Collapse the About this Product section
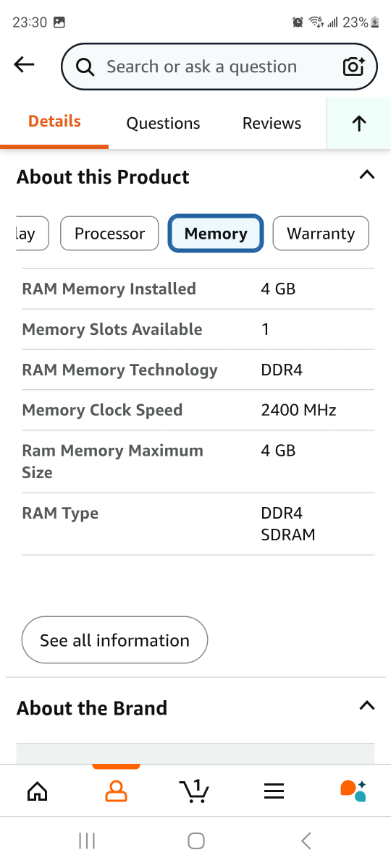Image resolution: width=391 pixels, height=868 pixels. tap(367, 175)
